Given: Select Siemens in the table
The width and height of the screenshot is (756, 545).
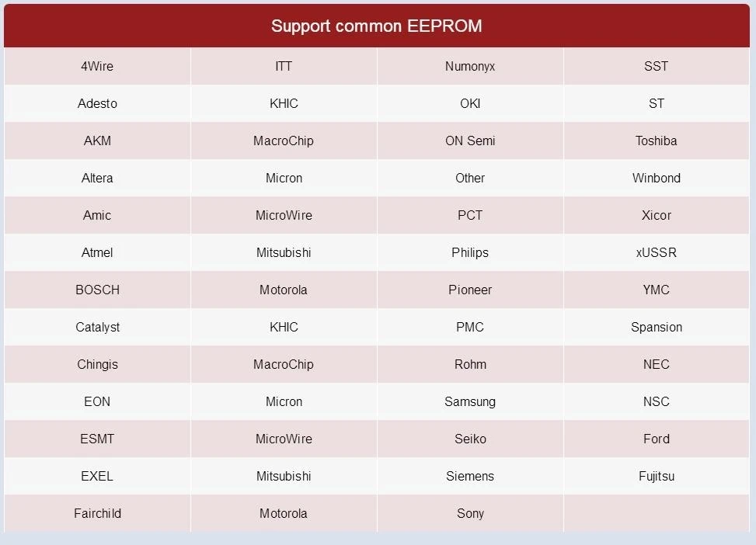Looking at the screenshot, I should click(x=470, y=476).
